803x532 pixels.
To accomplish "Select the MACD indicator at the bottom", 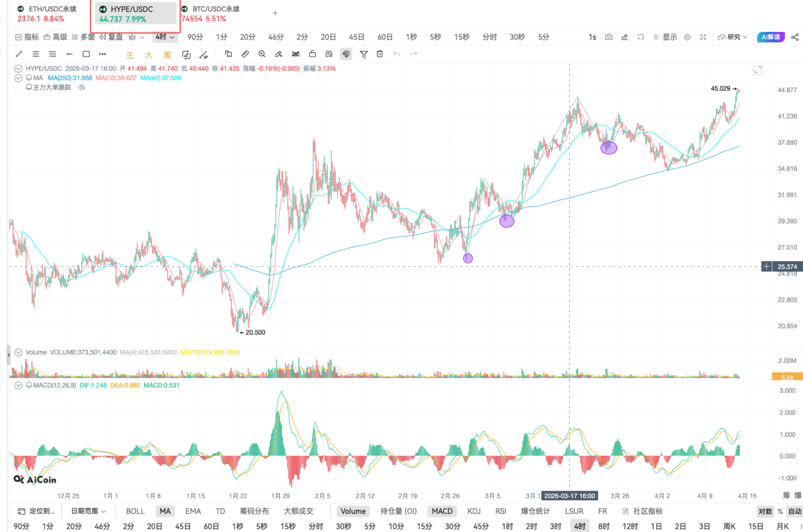I will click(442, 511).
